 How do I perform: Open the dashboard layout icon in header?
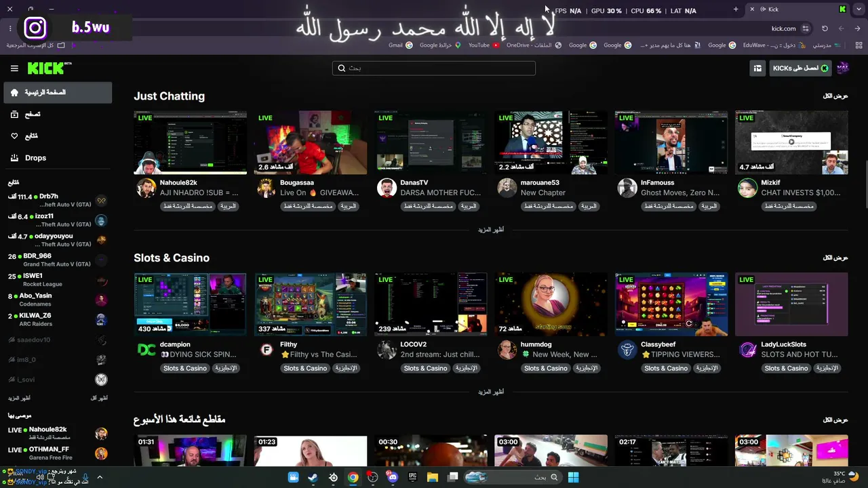pyautogui.click(x=757, y=68)
